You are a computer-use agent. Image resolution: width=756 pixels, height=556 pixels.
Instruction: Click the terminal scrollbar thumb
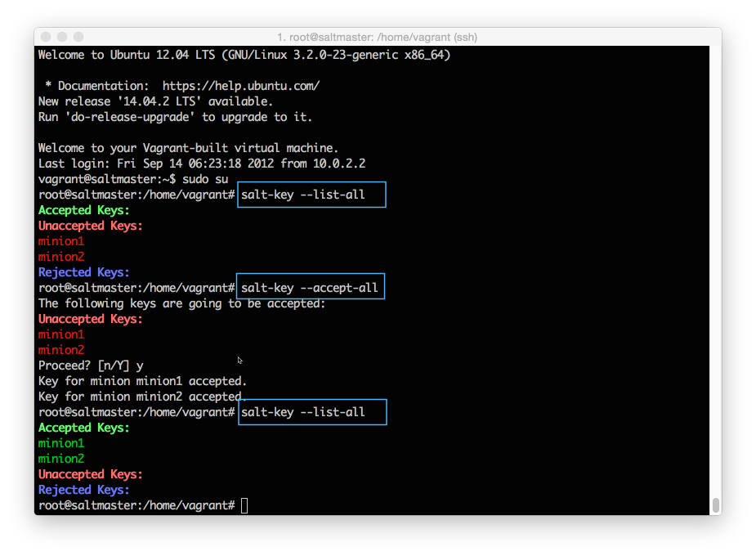[716, 504]
